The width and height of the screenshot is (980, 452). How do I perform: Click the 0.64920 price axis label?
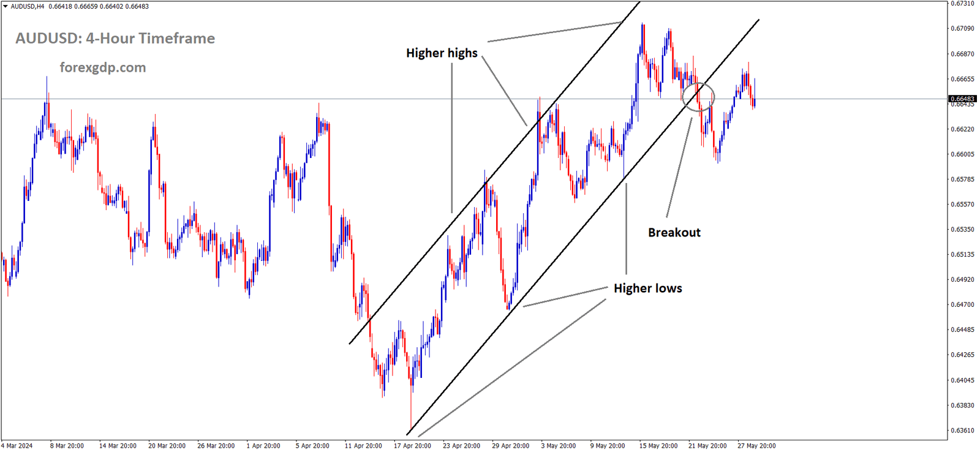pyautogui.click(x=962, y=279)
